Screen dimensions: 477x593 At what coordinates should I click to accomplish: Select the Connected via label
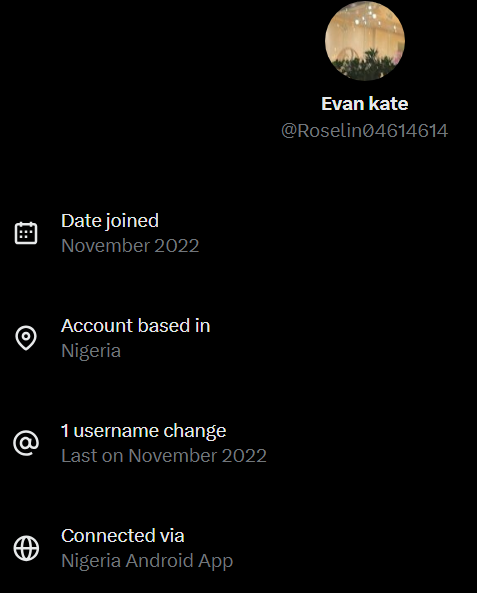[123, 536]
